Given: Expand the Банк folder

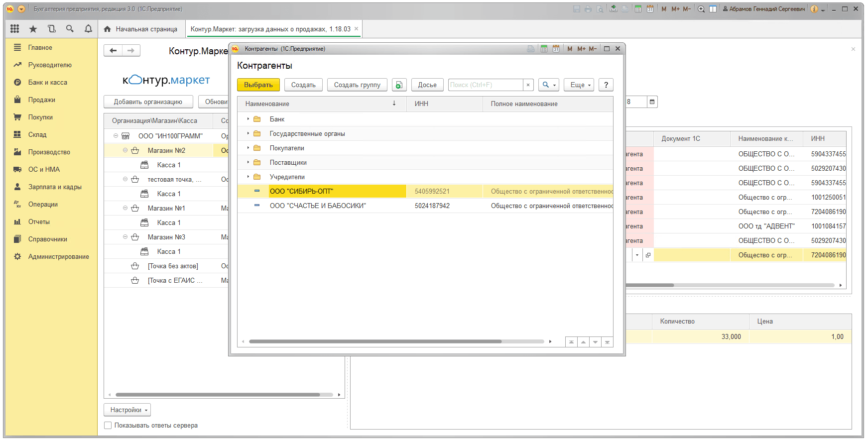Looking at the screenshot, I should (248, 119).
